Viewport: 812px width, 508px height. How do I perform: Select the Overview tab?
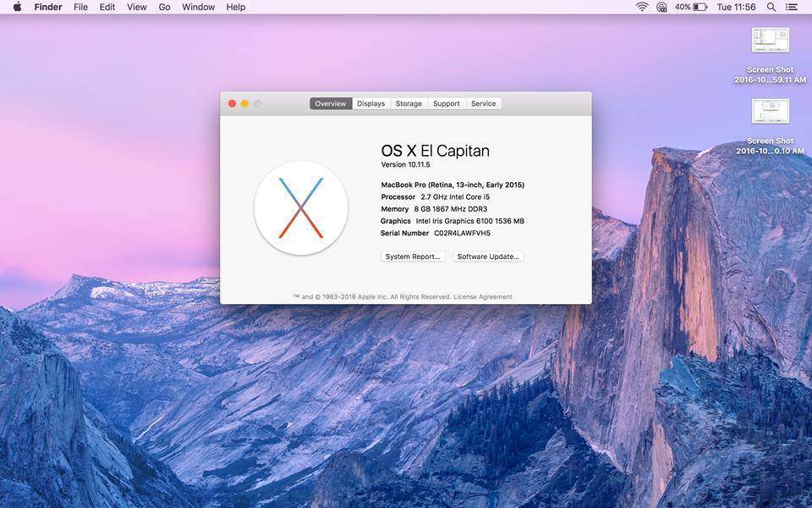[x=331, y=103]
